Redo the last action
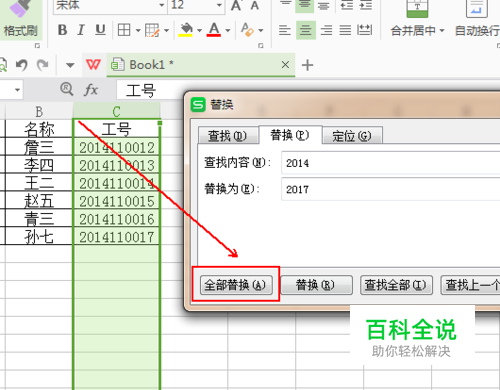 [x=42, y=65]
